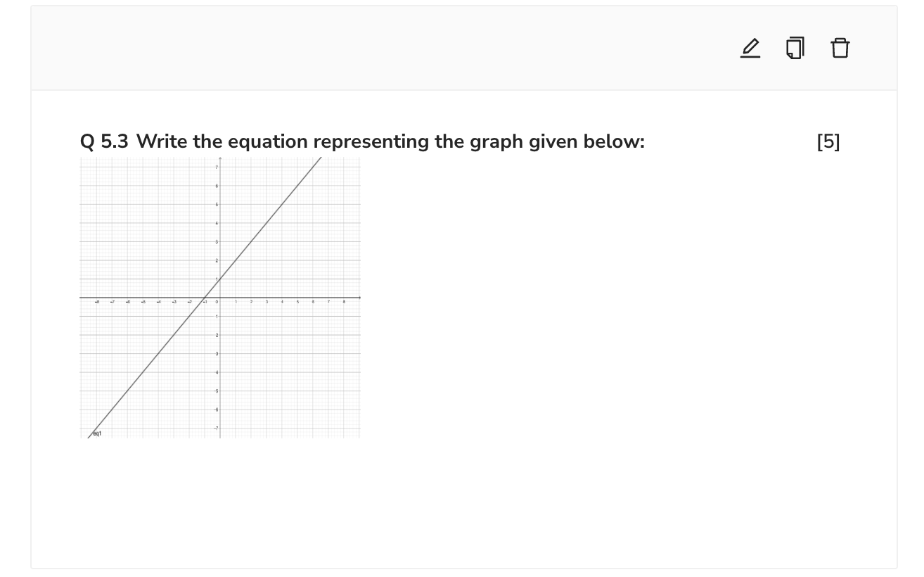Click the eq1 label on the graph
Viewport: 924px width, 577px height.
click(97, 433)
